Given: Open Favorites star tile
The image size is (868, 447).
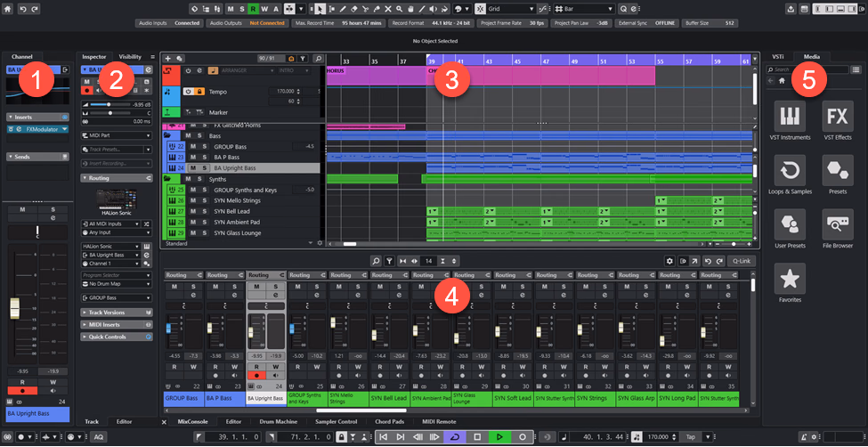Looking at the screenshot, I should 790,279.
